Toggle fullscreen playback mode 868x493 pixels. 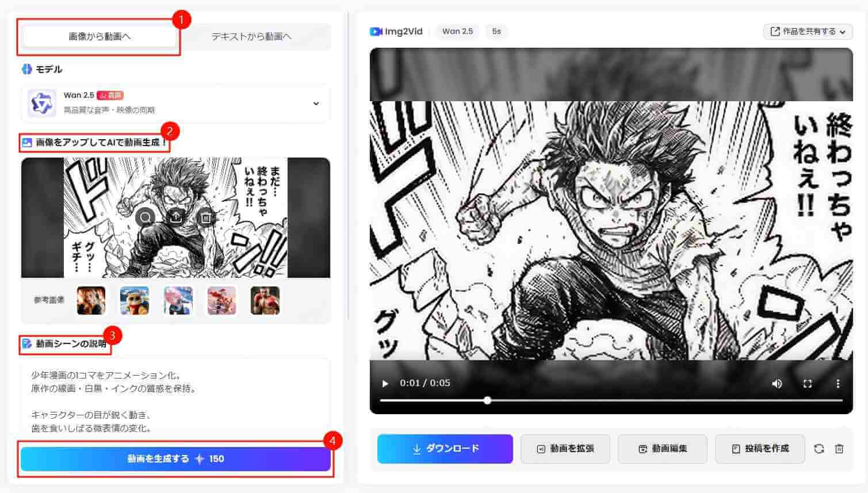[x=808, y=383]
